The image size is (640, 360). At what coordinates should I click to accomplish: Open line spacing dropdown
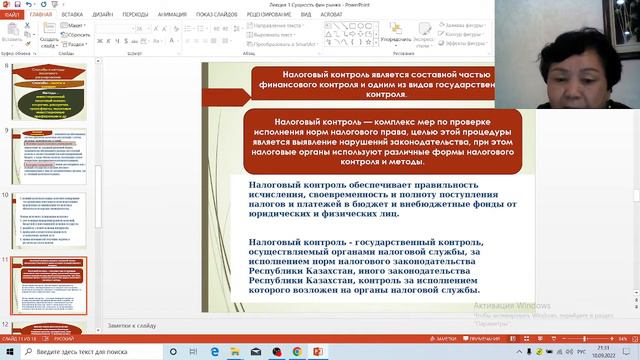tap(237, 29)
